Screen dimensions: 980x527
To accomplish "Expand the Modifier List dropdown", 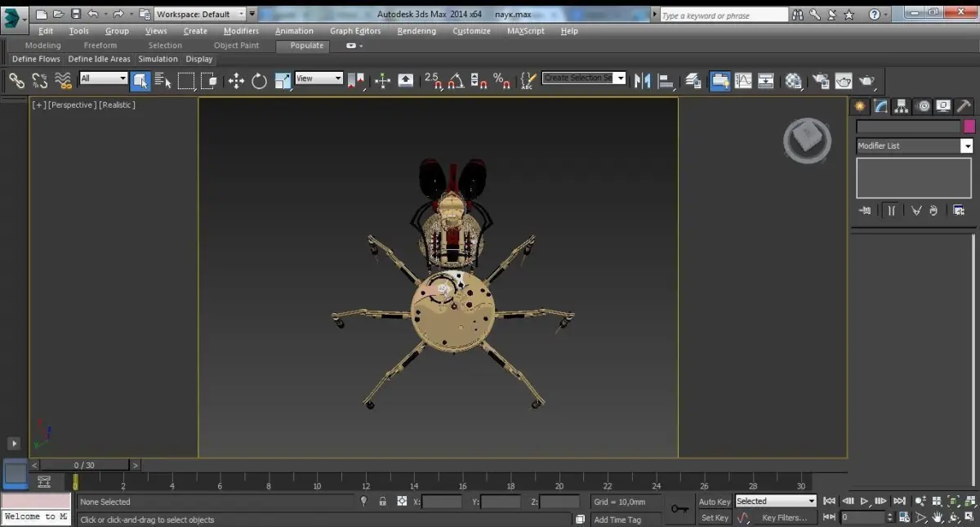I will (966, 145).
